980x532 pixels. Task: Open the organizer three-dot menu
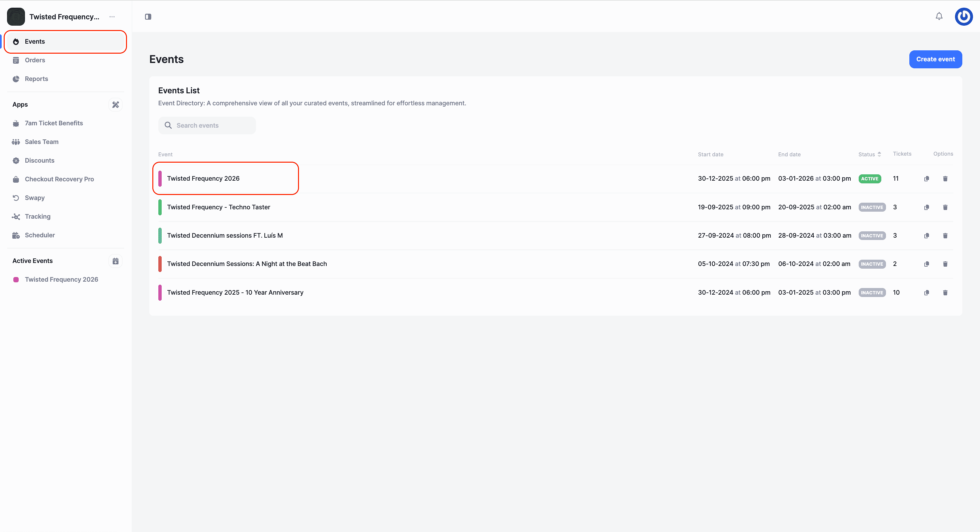coord(112,17)
